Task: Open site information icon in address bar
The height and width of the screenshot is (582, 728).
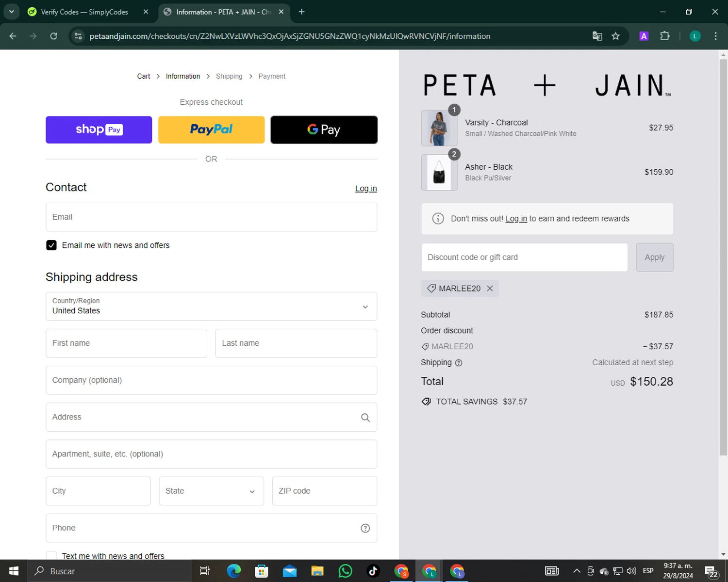Action: tap(78, 36)
